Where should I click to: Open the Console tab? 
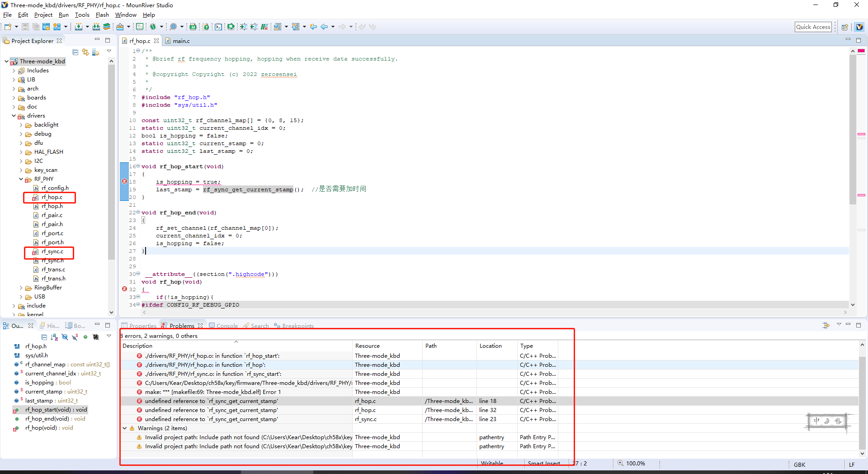pos(227,326)
